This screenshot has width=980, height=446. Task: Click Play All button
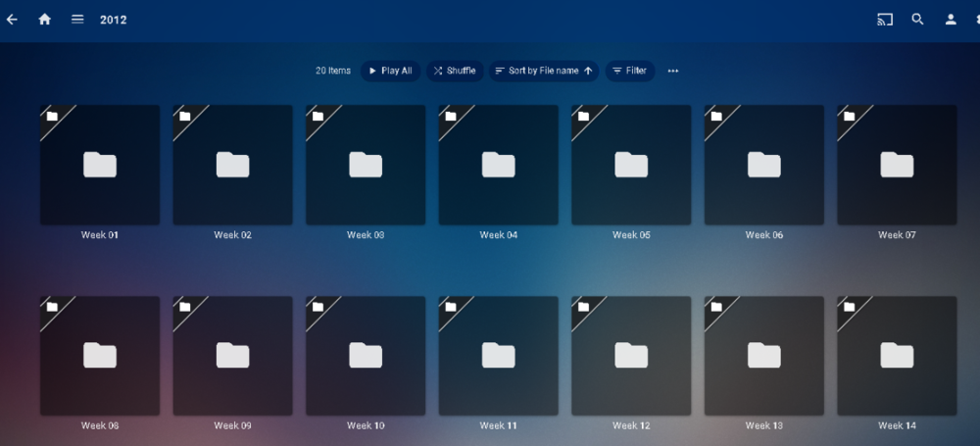pyautogui.click(x=391, y=71)
